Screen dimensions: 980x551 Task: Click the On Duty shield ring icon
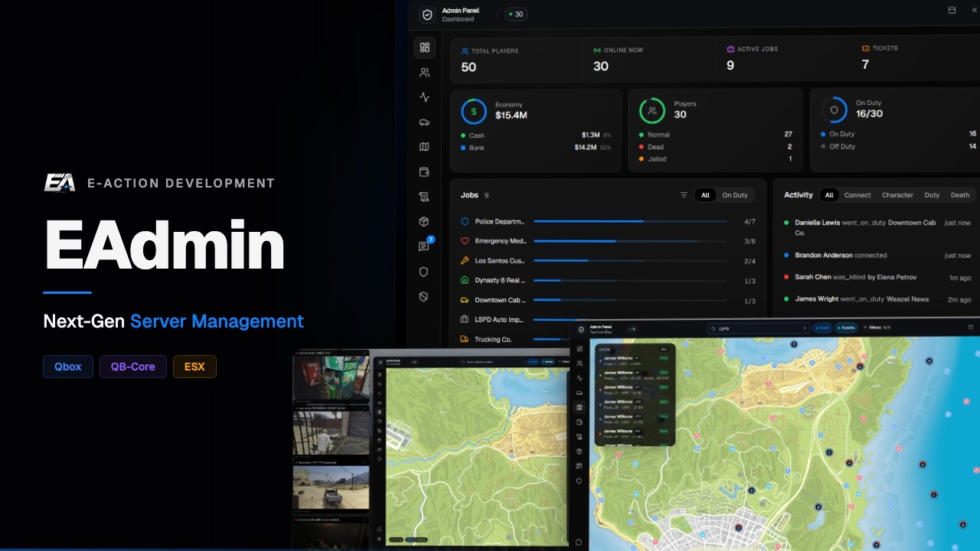click(835, 110)
